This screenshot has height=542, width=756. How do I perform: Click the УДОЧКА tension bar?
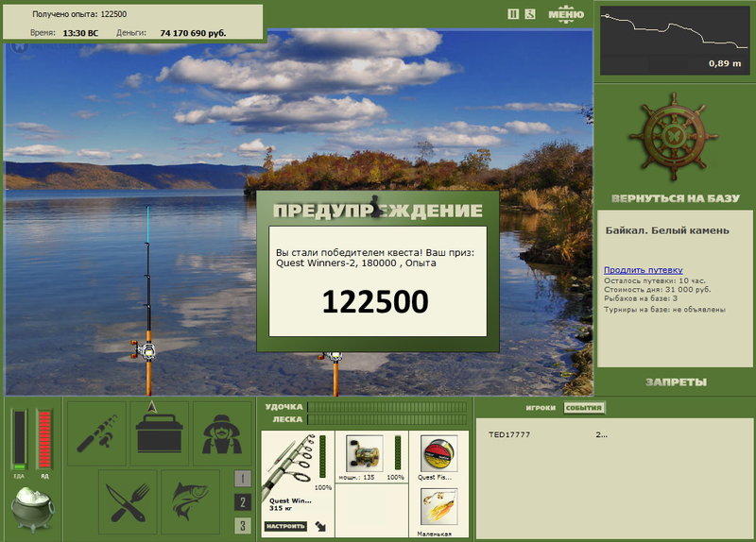pos(387,407)
